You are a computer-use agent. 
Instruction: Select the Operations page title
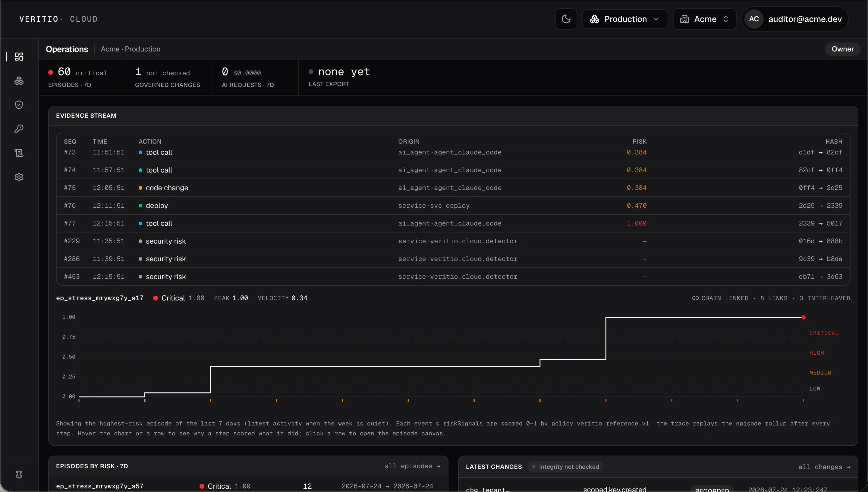pyautogui.click(x=67, y=49)
